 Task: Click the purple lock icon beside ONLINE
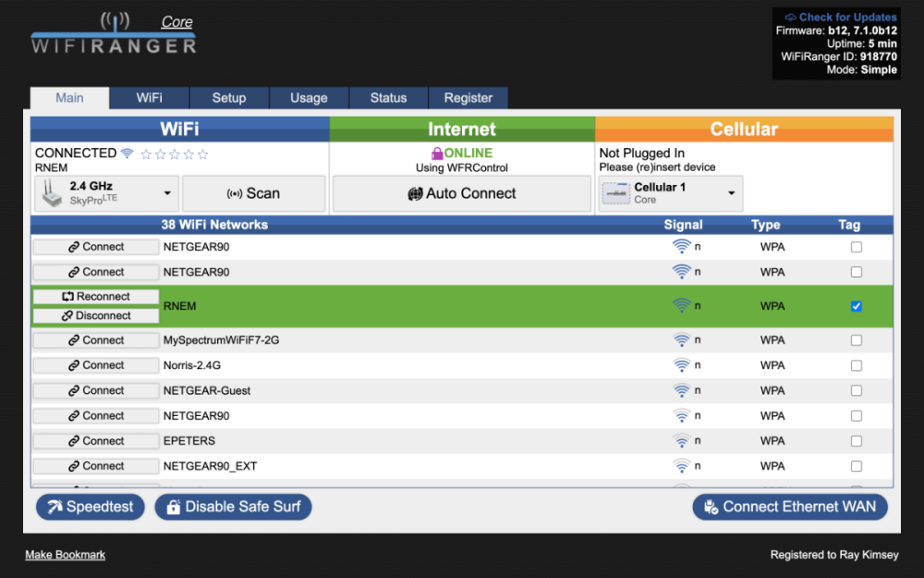[x=437, y=154]
